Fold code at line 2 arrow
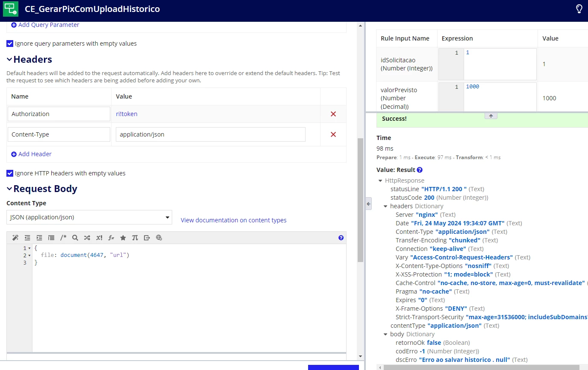588x370 pixels. click(29, 256)
